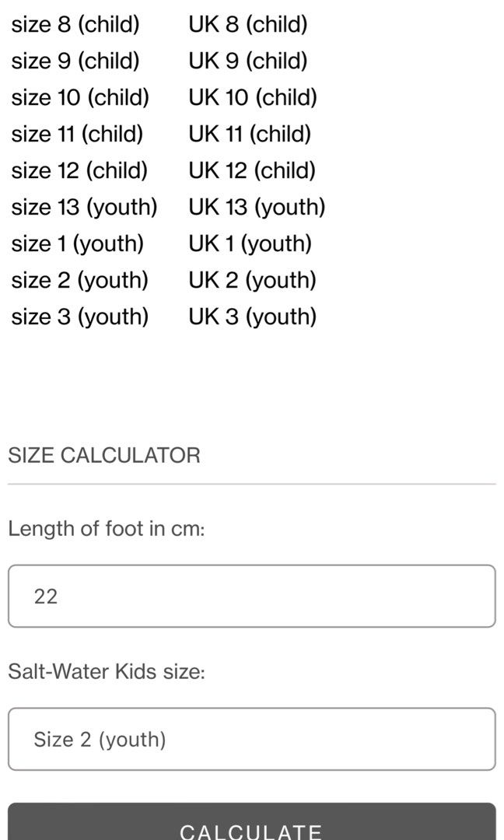
Task: Click the Length of foot in cm label
Action: 107,529
